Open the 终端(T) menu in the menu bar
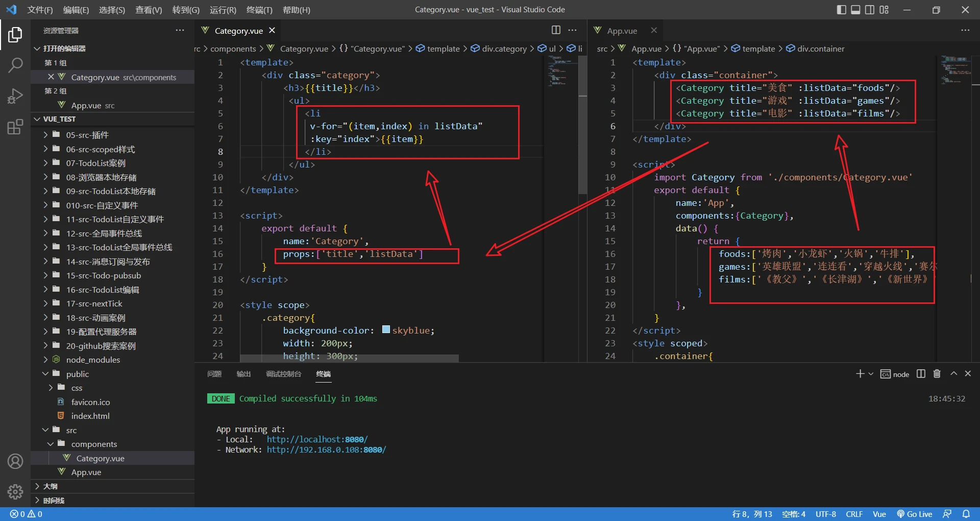 pos(259,10)
